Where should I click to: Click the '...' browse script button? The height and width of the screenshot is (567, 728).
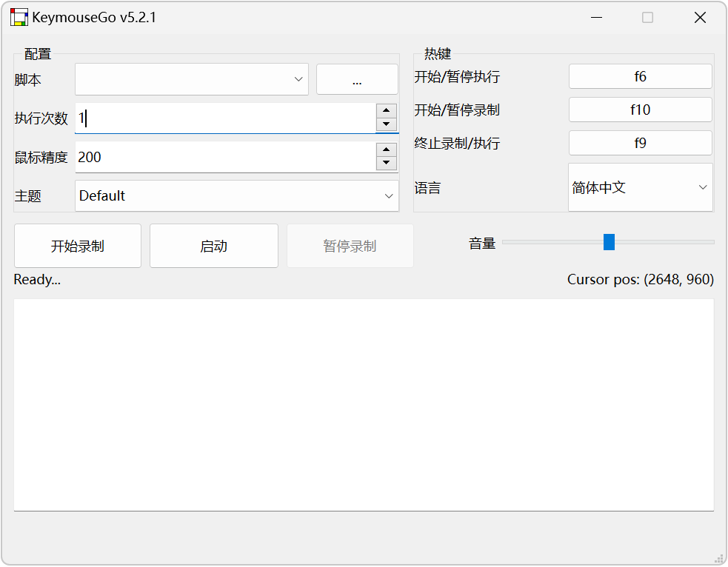click(x=357, y=79)
